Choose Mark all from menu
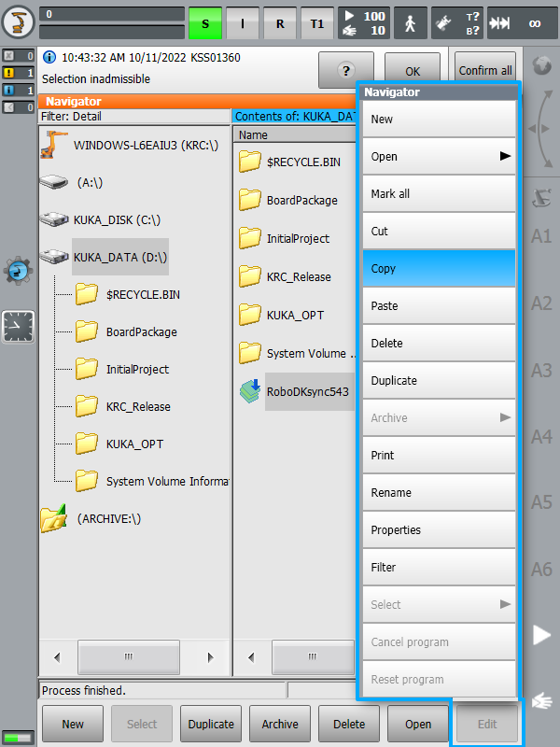The width and height of the screenshot is (560, 747). pos(439,194)
